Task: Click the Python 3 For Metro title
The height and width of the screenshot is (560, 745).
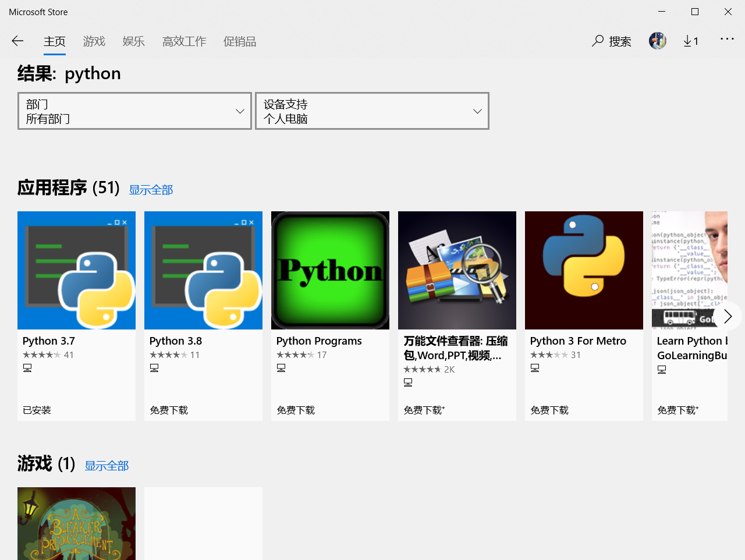Action: point(578,341)
